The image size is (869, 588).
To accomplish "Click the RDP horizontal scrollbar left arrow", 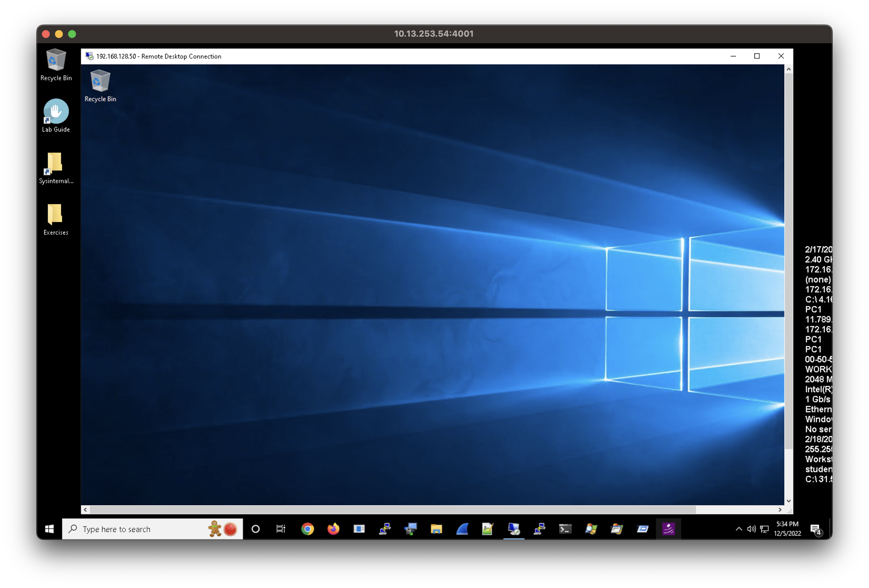I will (86, 509).
